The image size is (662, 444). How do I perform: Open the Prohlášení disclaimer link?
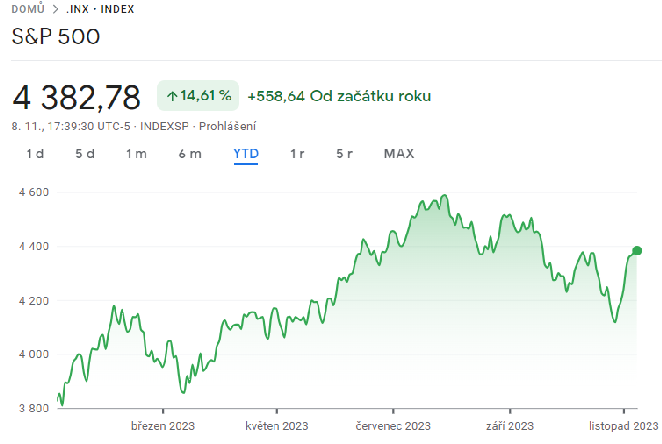[228, 126]
